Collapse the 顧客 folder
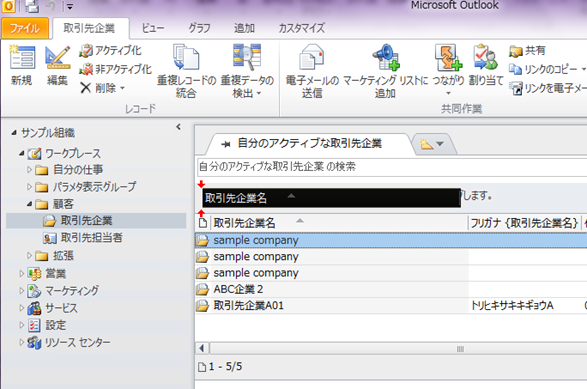 [30, 204]
